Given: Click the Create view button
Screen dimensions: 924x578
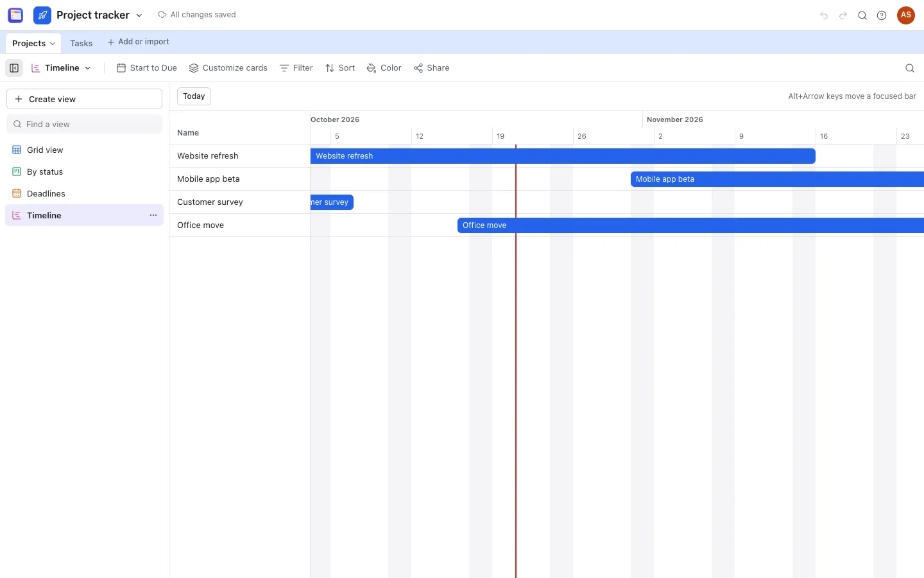Looking at the screenshot, I should 84,100.
